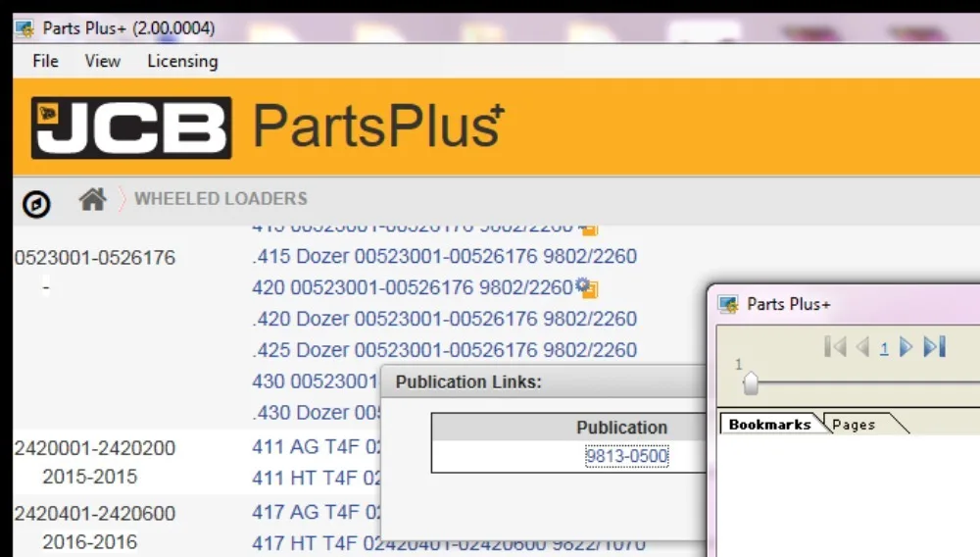Click the Publication column header
Image resolution: width=980 pixels, height=557 pixels.
[621, 428]
